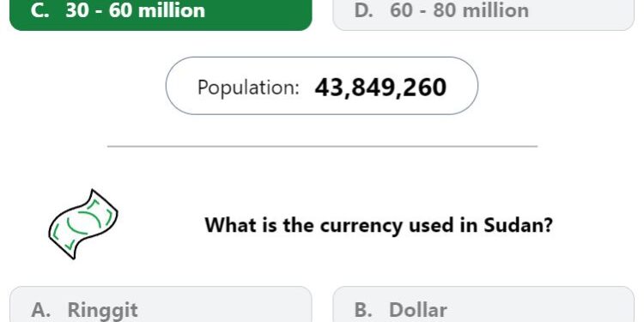Click the population number 43,849,260
Viewport: 644px width, 322px height.
380,88
